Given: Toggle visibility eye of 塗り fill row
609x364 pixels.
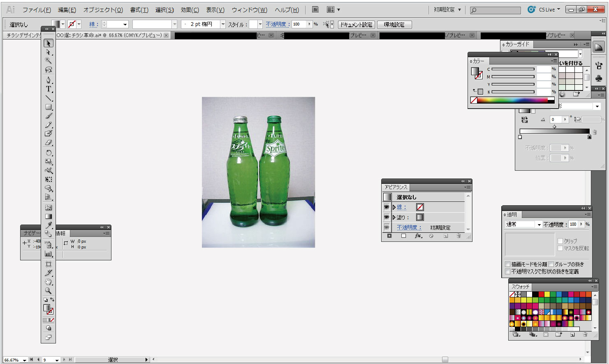Looking at the screenshot, I should pyautogui.click(x=387, y=217).
